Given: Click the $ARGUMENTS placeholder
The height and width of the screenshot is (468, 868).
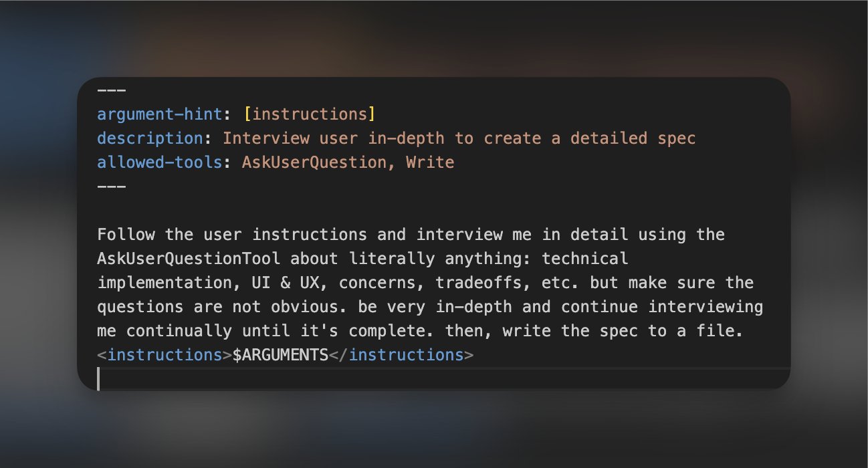Looking at the screenshot, I should [x=280, y=355].
